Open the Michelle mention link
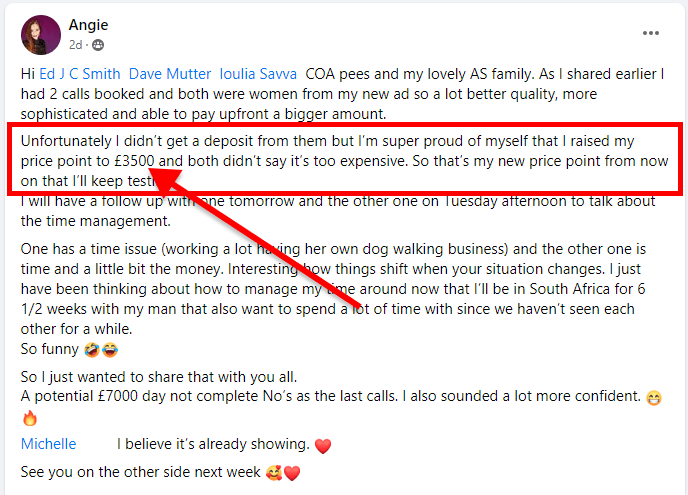Image resolution: width=688 pixels, height=495 pixels. click(x=48, y=443)
